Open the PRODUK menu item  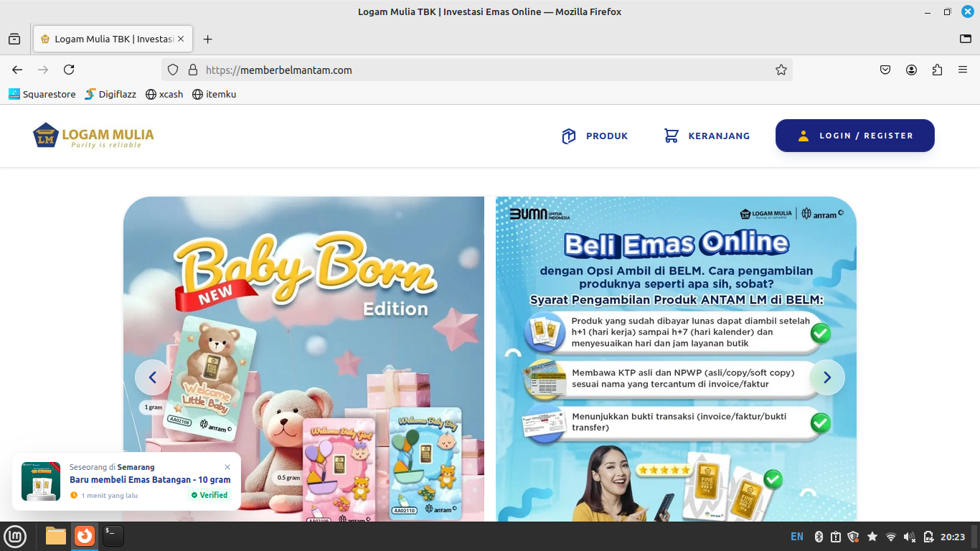(595, 136)
